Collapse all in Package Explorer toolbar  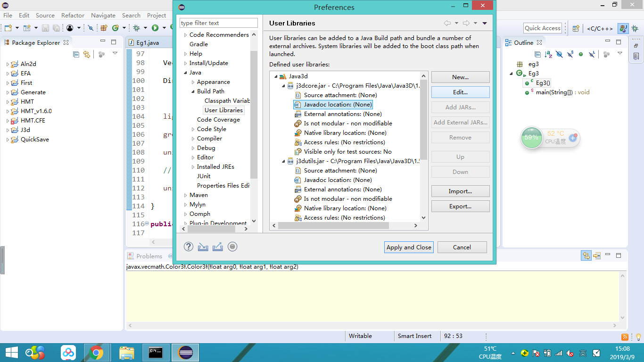point(76,55)
